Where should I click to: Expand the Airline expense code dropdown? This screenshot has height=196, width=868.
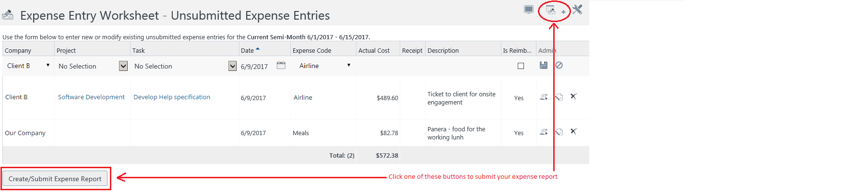[325, 66]
